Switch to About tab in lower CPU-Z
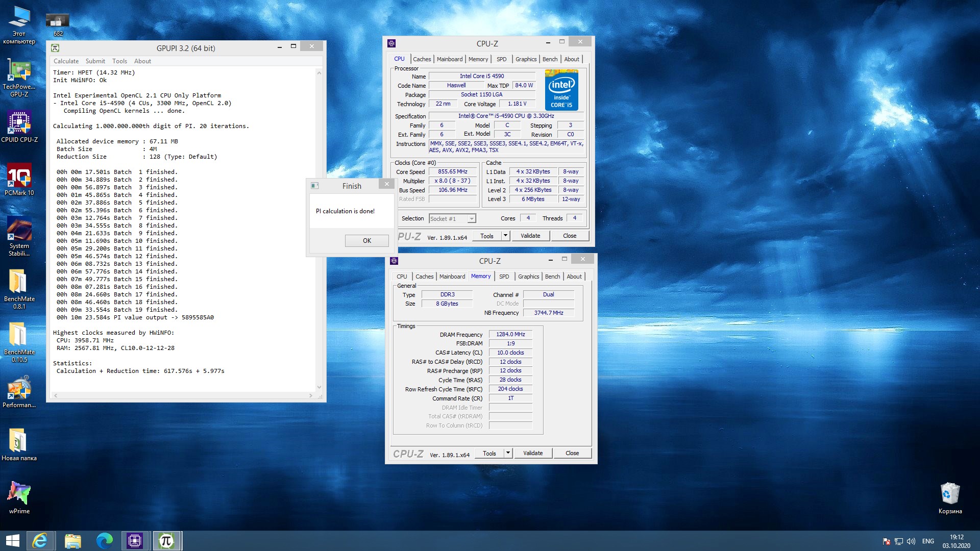The height and width of the screenshot is (551, 980). coord(574,277)
